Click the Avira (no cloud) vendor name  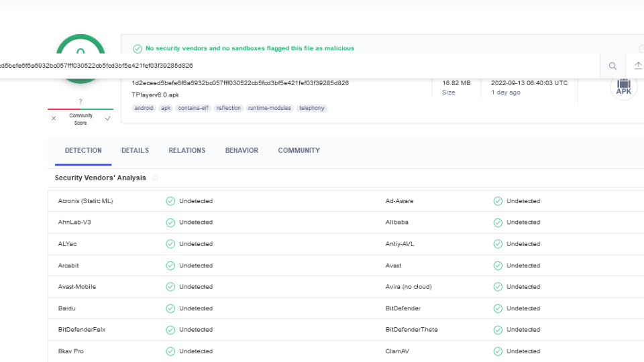409,287
